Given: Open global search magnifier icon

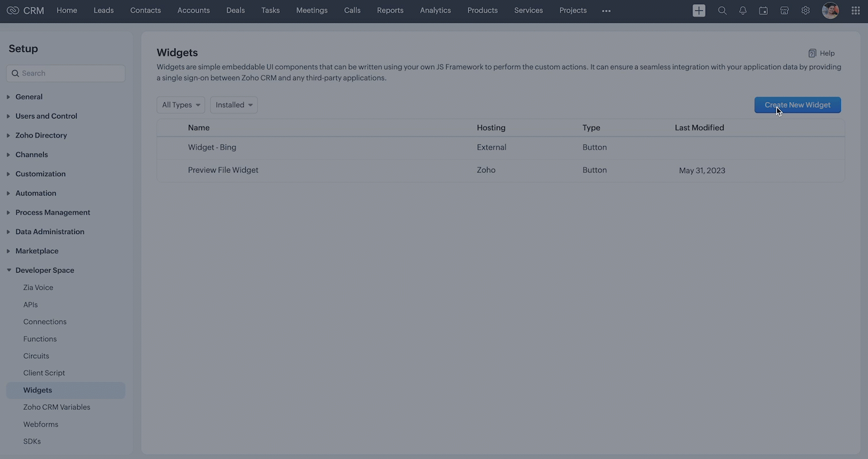Looking at the screenshot, I should [x=722, y=10].
